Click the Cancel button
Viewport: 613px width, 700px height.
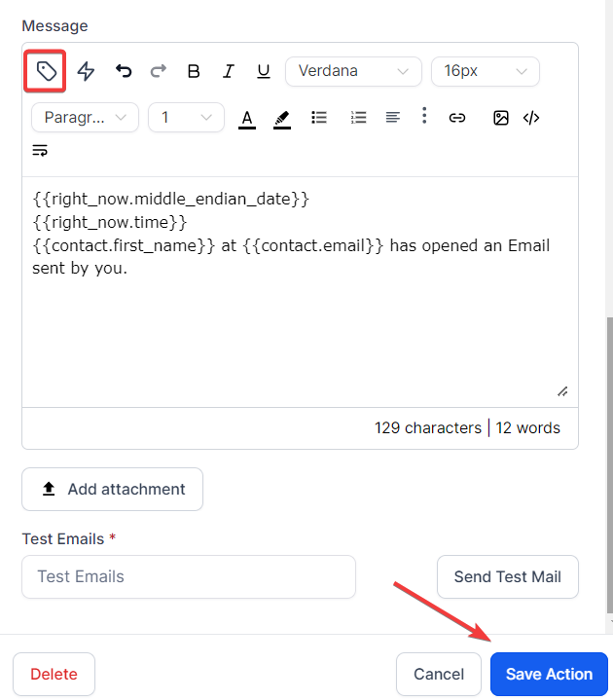[439, 674]
